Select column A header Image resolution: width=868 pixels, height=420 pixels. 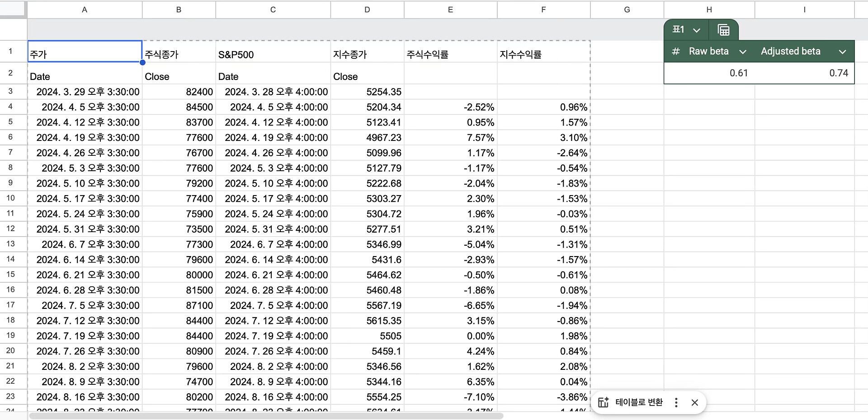pos(85,9)
